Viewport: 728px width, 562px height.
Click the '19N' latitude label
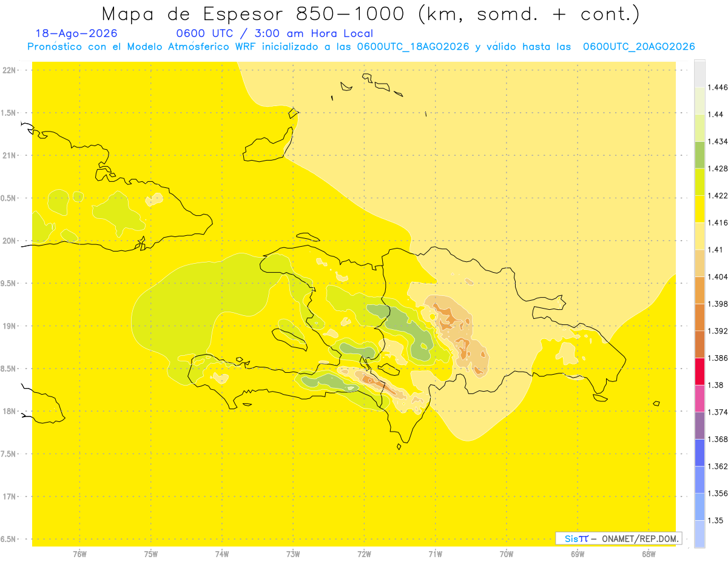click(10, 326)
